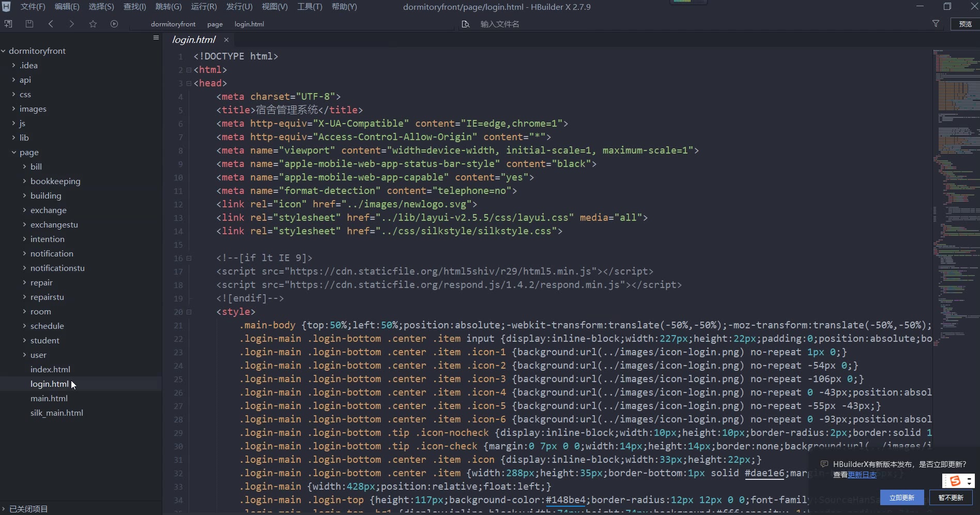The width and height of the screenshot is (980, 515).
Task: Fold the style block at line 20
Action: click(x=189, y=312)
